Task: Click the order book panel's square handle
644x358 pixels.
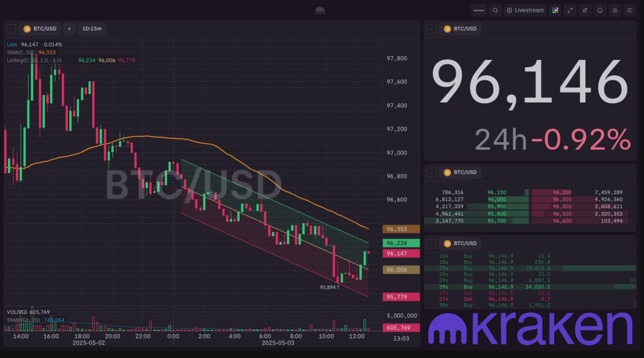Action: coord(431,173)
